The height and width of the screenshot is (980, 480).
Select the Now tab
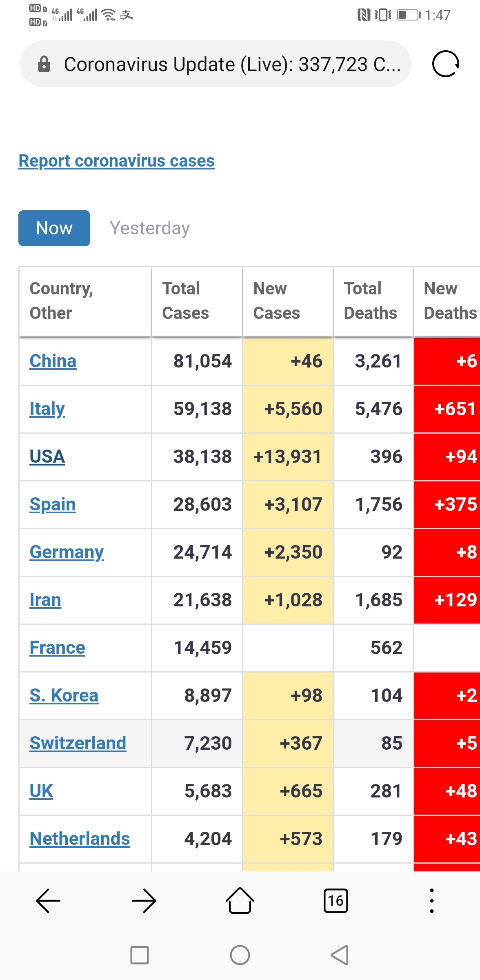click(54, 228)
